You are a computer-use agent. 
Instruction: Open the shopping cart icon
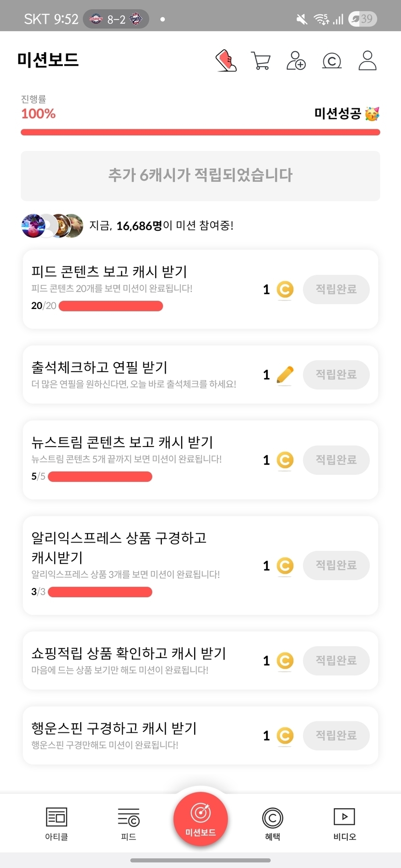point(261,61)
